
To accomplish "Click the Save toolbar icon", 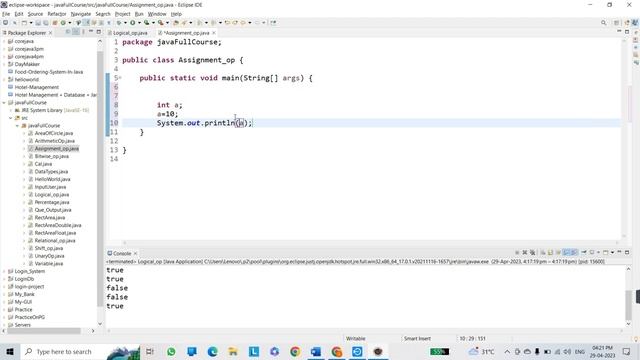I will click(x=38, y=23).
